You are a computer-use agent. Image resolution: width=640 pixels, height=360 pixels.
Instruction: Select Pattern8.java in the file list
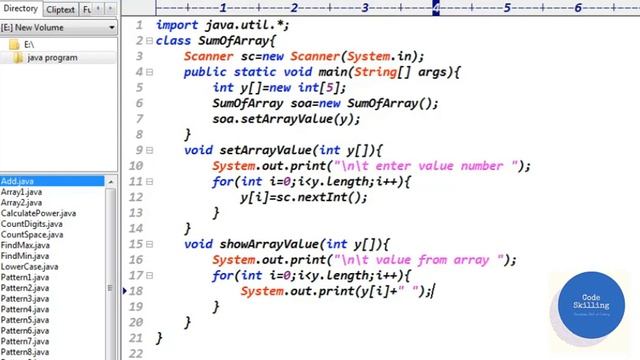(x=24, y=352)
